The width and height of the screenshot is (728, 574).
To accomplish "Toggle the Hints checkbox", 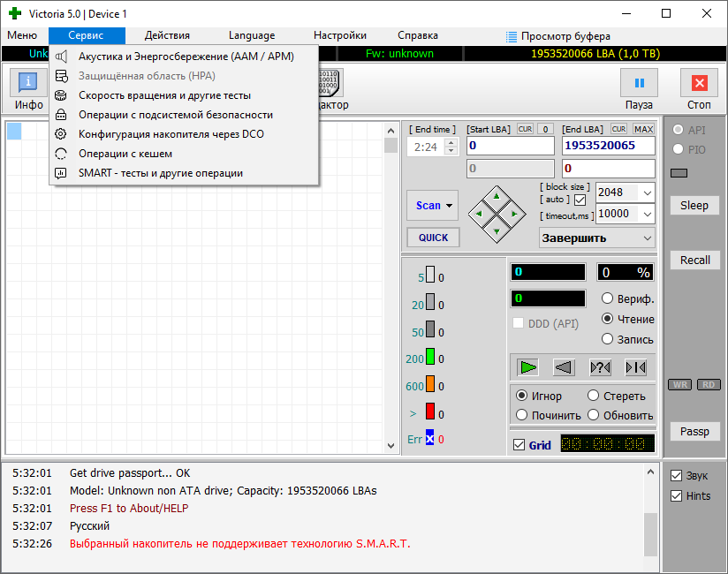I will (677, 496).
